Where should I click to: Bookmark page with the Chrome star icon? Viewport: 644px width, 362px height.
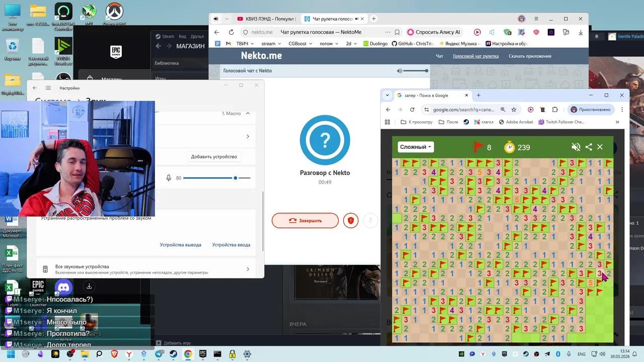(514, 110)
